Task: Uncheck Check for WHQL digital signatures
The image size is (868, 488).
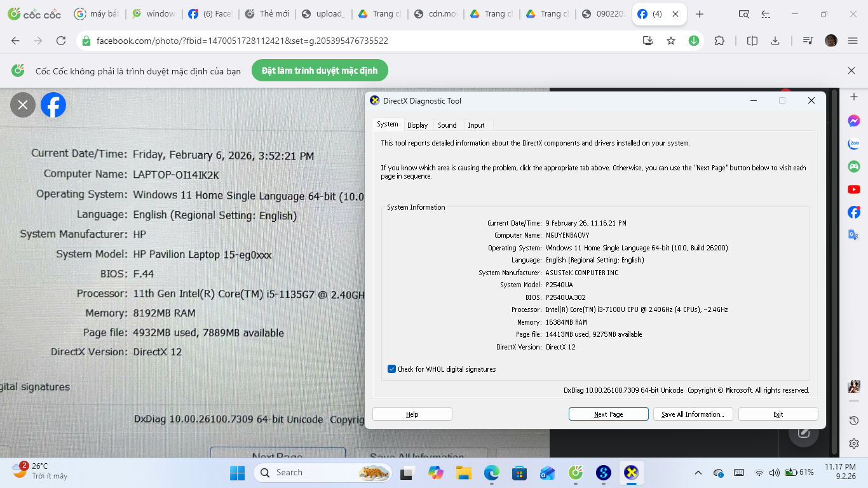Action: (391, 369)
